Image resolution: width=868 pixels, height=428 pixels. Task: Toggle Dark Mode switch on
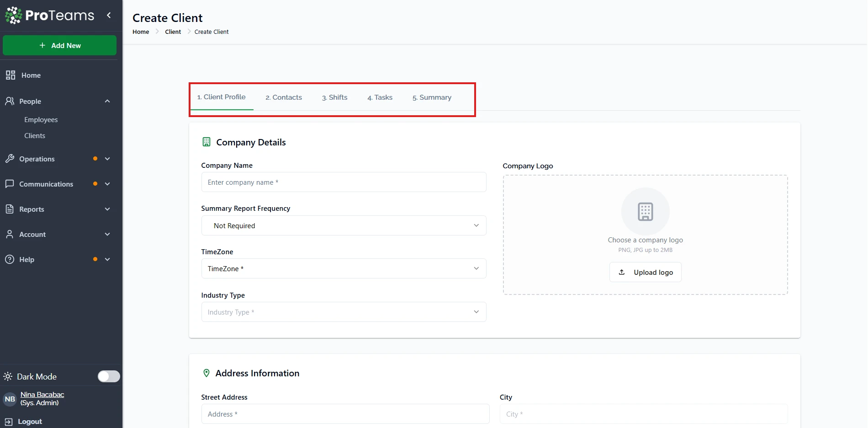109,376
